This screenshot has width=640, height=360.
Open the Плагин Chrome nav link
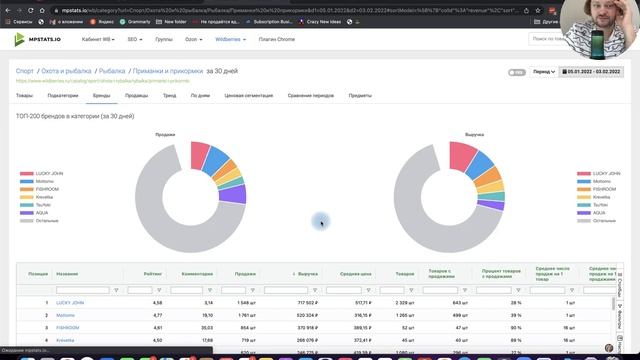coord(277,40)
